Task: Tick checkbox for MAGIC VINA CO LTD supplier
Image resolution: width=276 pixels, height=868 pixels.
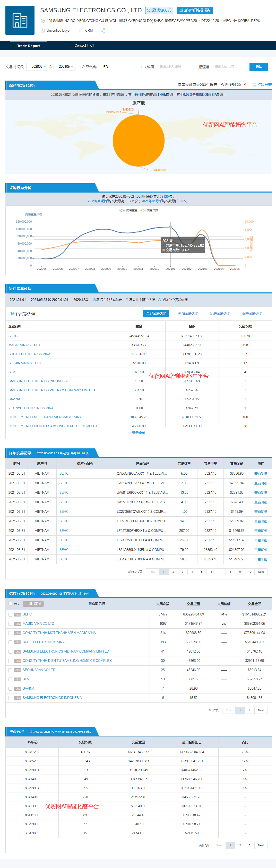Action: (10, 624)
